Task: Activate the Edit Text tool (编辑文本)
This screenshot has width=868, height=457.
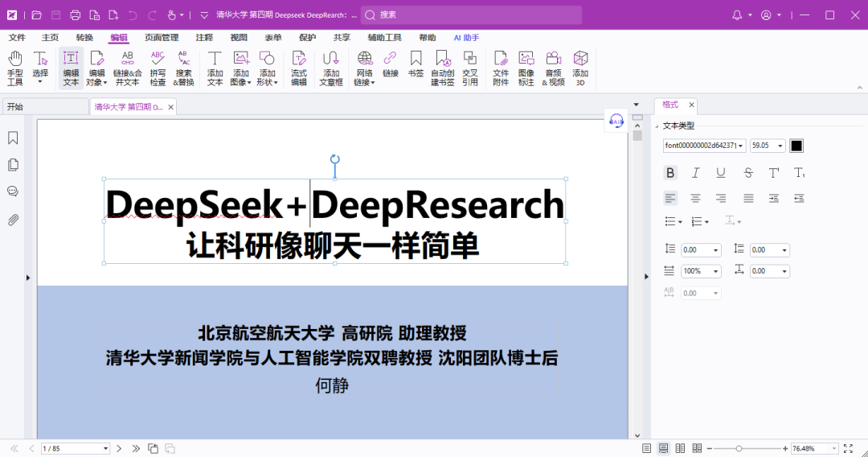Action: coord(71,68)
